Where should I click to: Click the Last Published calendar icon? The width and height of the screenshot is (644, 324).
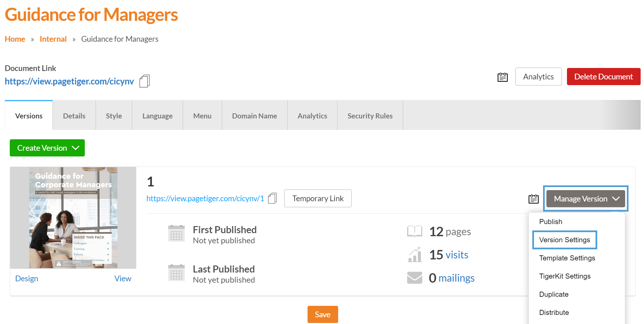176,273
